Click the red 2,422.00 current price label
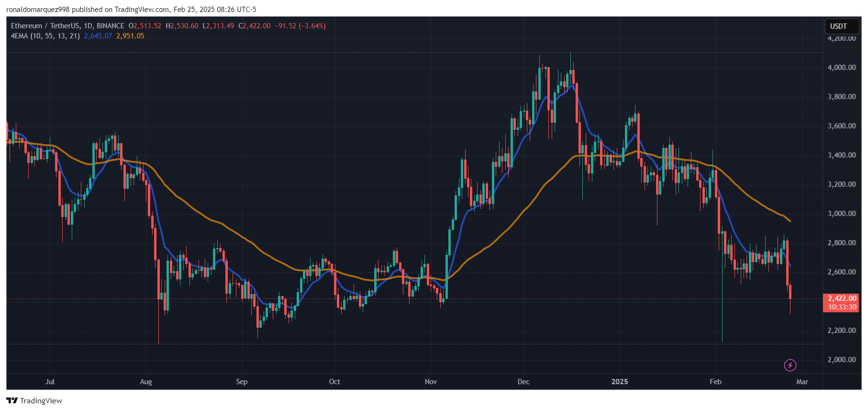This screenshot has height=411, width=868. [842, 298]
